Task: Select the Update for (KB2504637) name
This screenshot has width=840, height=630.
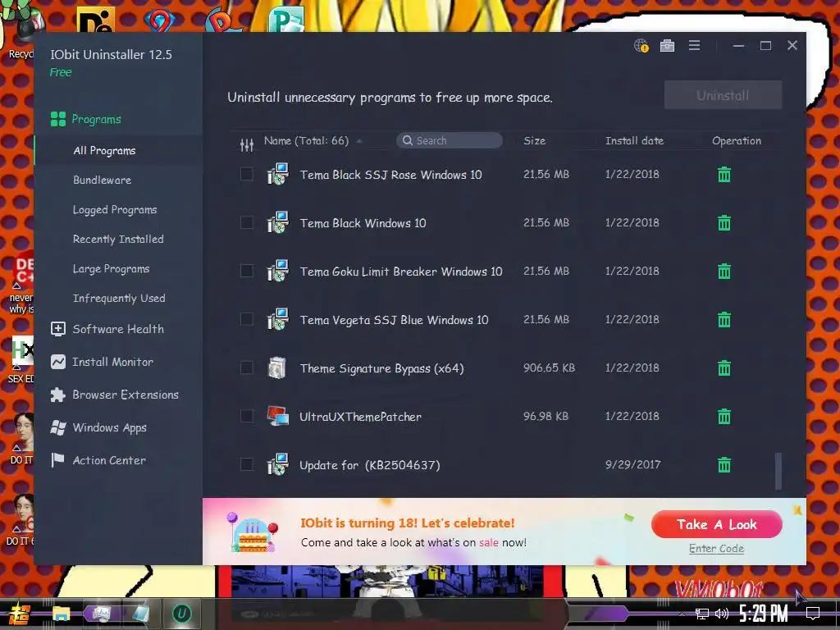Action: coord(370,465)
